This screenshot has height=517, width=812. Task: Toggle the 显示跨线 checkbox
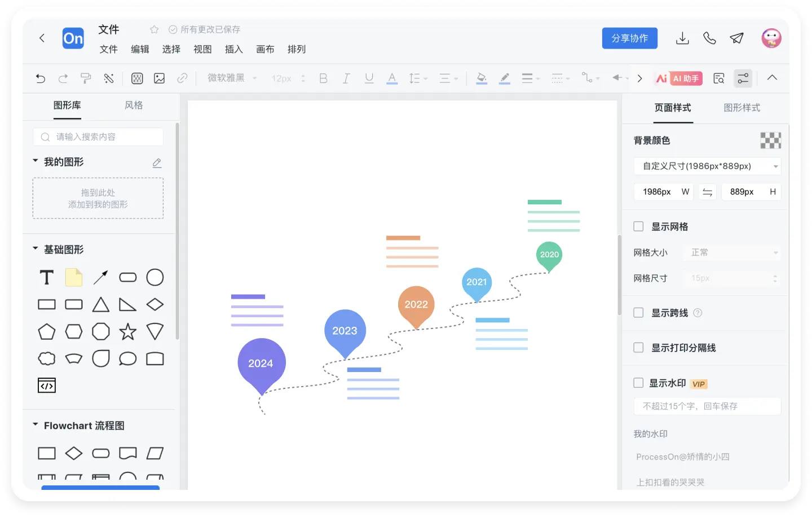(x=638, y=313)
